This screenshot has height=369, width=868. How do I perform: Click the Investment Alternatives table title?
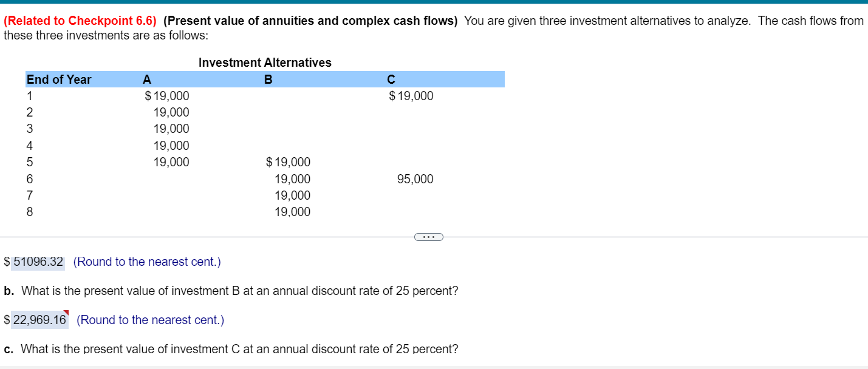(x=265, y=62)
